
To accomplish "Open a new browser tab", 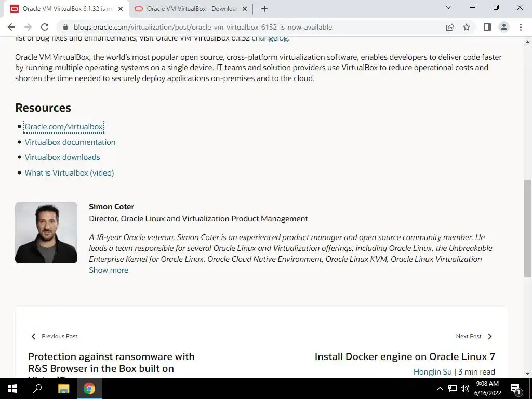I will tap(264, 9).
